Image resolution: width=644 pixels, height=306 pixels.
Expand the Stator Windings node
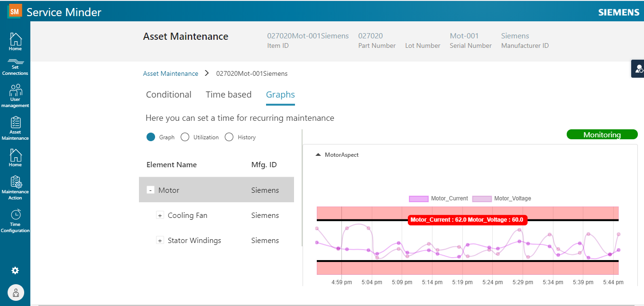(x=160, y=240)
